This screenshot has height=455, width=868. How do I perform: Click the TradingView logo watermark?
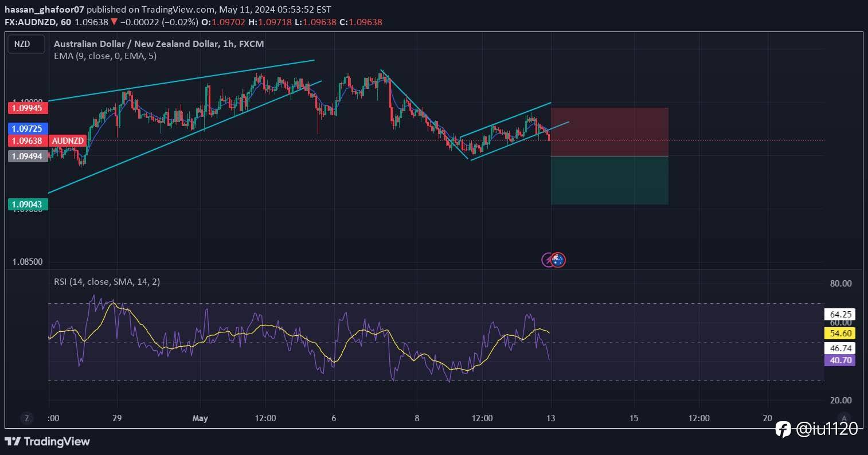pyautogui.click(x=48, y=441)
